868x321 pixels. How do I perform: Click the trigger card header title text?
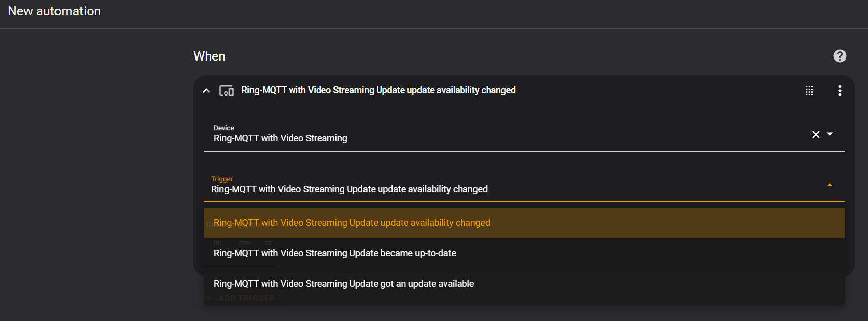click(378, 90)
